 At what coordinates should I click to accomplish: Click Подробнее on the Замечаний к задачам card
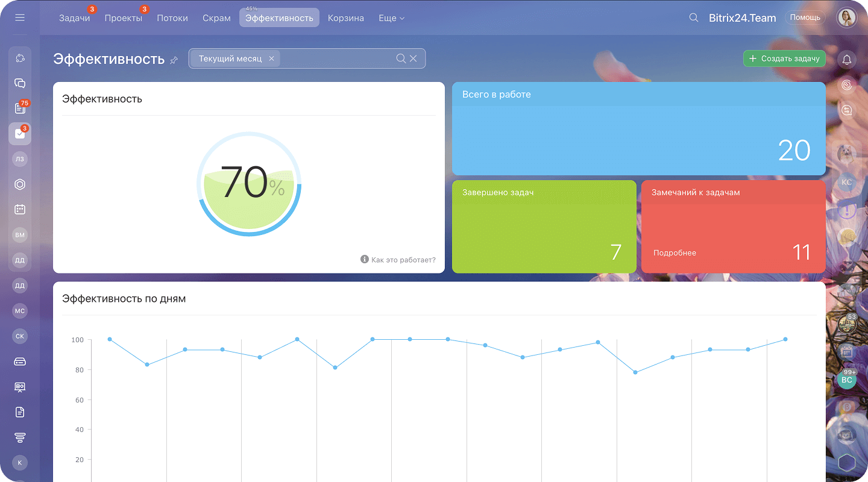click(675, 253)
